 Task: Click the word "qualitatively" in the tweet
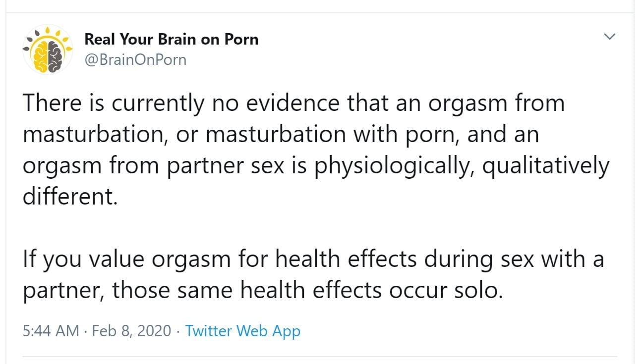point(545,166)
